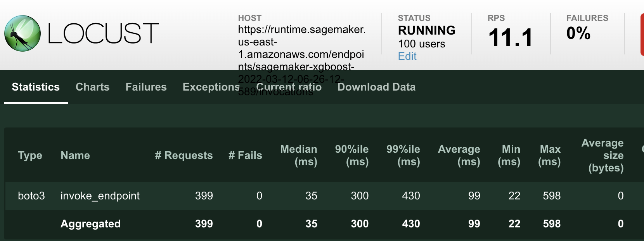Sort table by Type column header
The height and width of the screenshot is (241, 644).
[30, 155]
